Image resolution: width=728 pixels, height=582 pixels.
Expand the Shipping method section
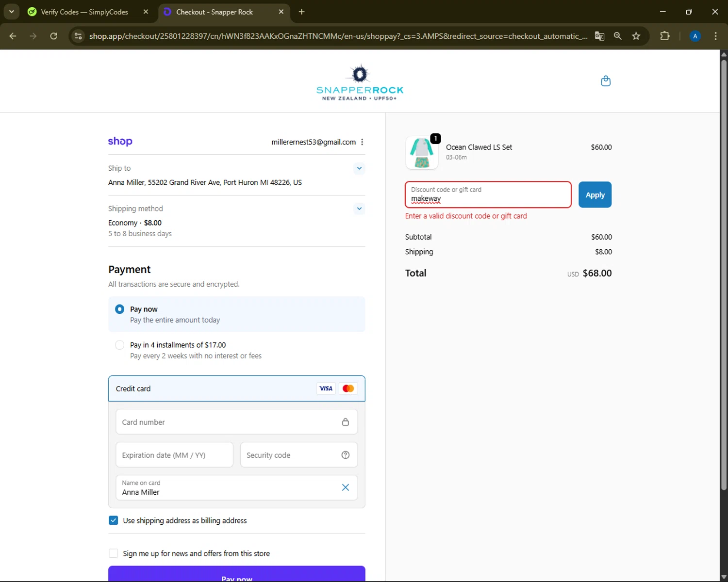(x=359, y=209)
